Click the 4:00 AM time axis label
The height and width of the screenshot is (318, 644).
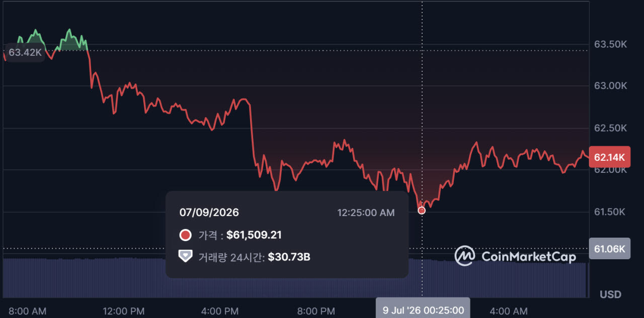click(508, 311)
